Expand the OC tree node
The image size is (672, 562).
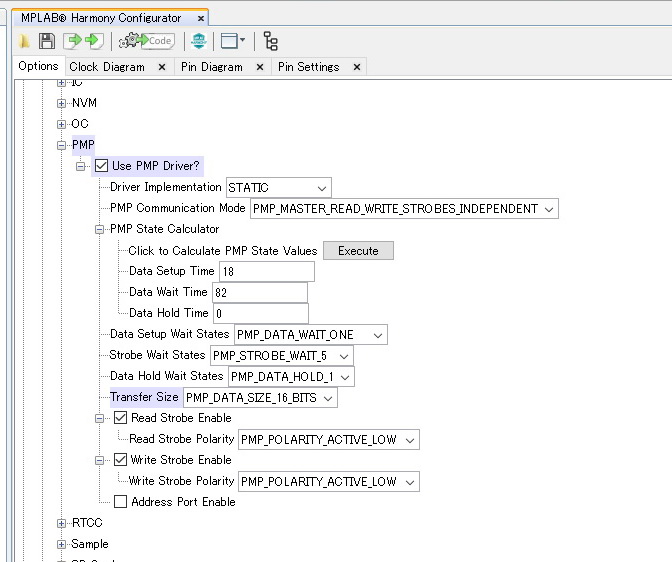pos(61,124)
